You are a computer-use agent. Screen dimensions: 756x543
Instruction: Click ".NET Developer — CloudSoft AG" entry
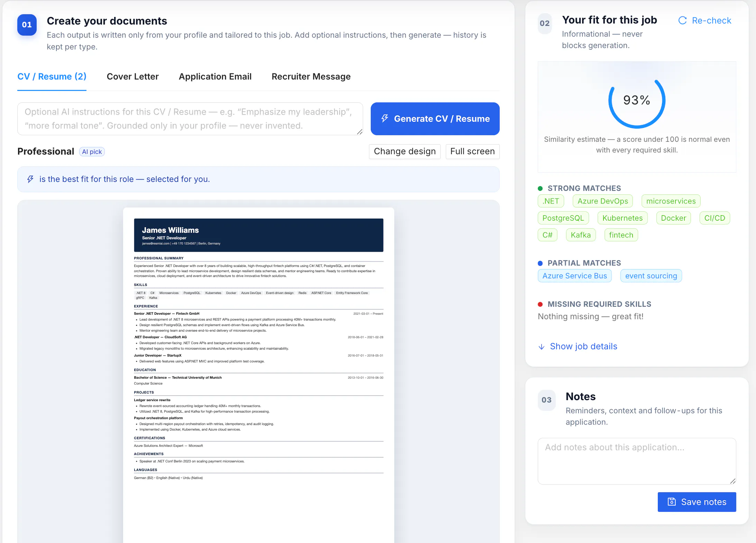pos(160,337)
